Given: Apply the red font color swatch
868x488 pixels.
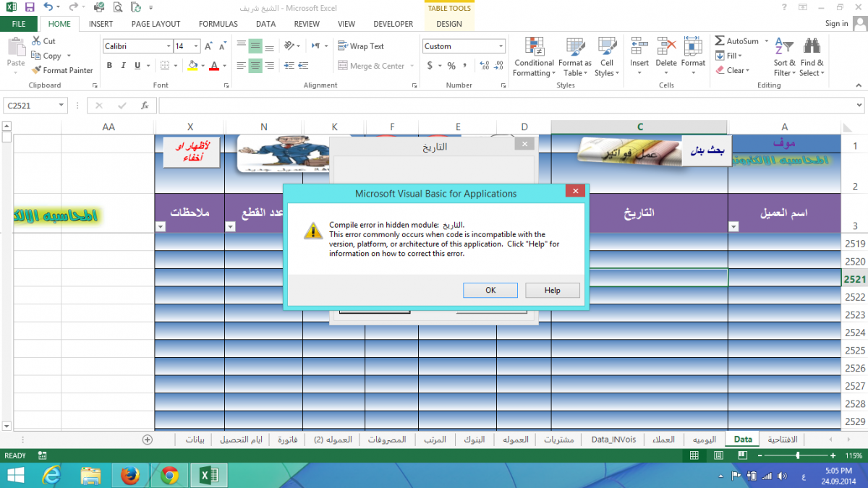Looking at the screenshot, I should [214, 66].
